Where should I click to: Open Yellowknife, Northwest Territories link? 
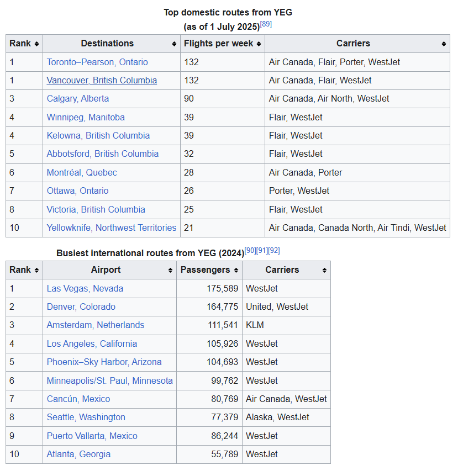point(111,228)
